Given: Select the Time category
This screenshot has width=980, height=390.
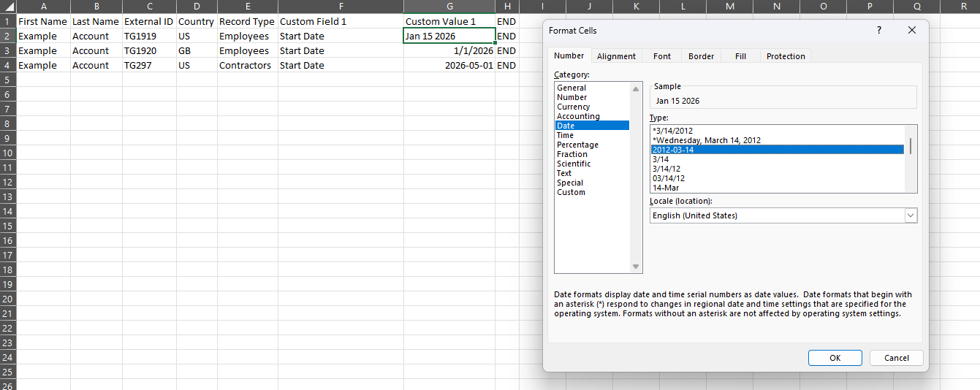Looking at the screenshot, I should coord(592,135).
